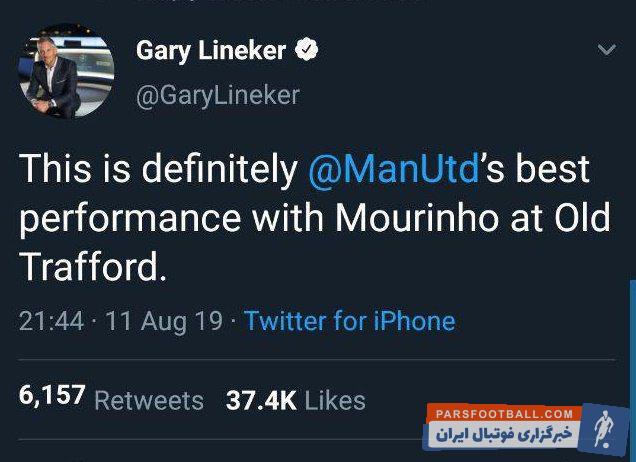The width and height of the screenshot is (636, 462).
Task: Click the Twitter for iPhone source link
Action: pos(349,321)
